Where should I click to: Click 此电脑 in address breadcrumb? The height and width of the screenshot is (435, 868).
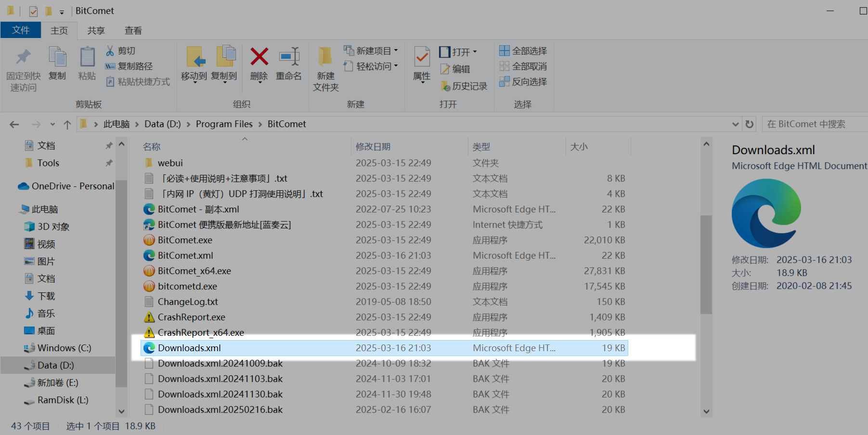coord(117,124)
